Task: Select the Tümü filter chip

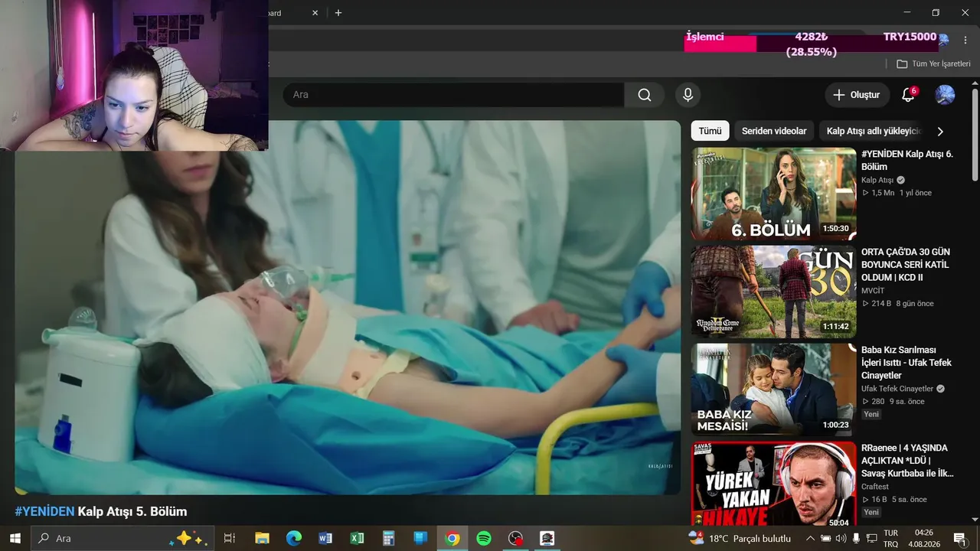Action: (710, 131)
